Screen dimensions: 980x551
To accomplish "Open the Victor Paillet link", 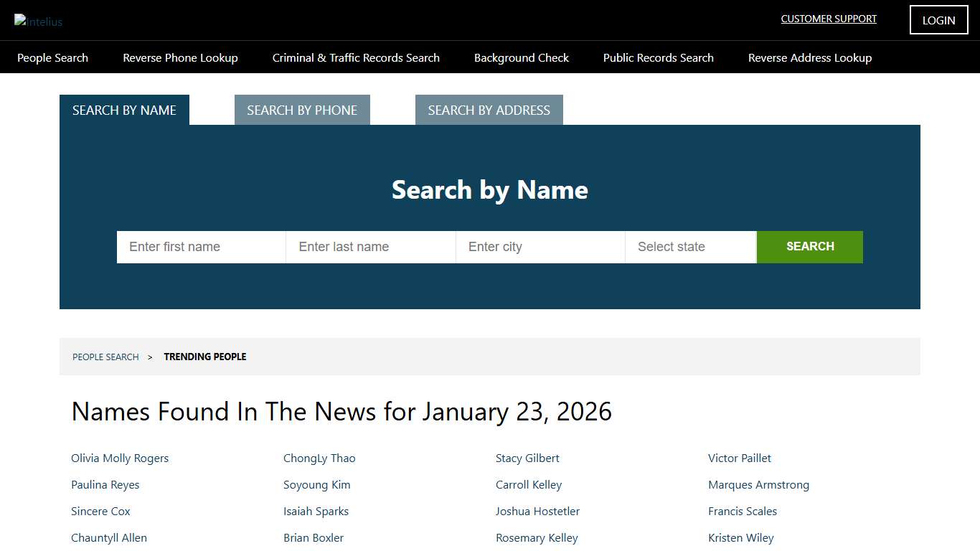I will (740, 458).
